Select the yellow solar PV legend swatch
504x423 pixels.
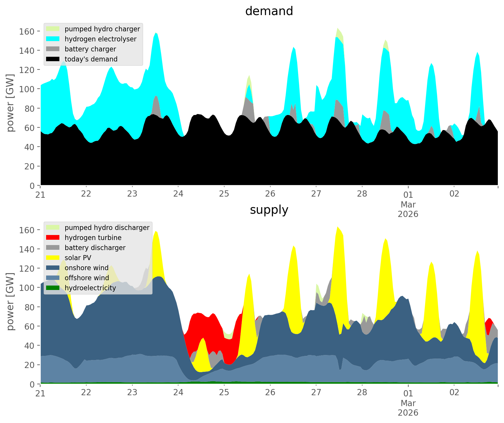[53, 258]
